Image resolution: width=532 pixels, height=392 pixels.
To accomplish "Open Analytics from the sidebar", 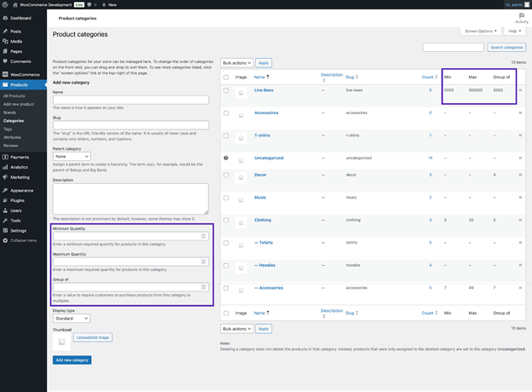I will [5, 167].
